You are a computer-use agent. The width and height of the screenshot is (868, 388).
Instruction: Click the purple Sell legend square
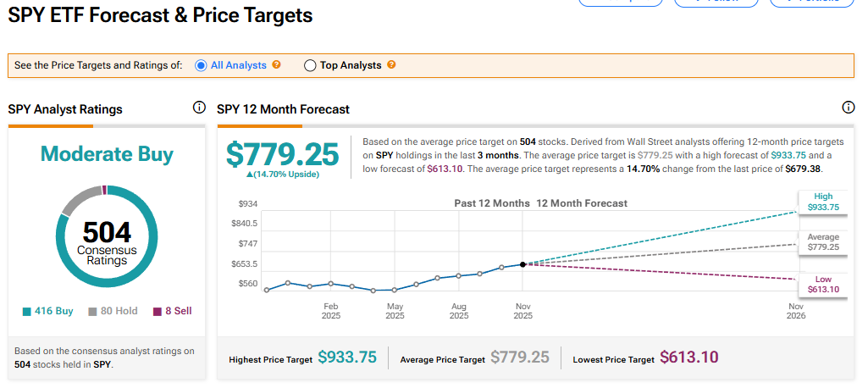tap(157, 312)
